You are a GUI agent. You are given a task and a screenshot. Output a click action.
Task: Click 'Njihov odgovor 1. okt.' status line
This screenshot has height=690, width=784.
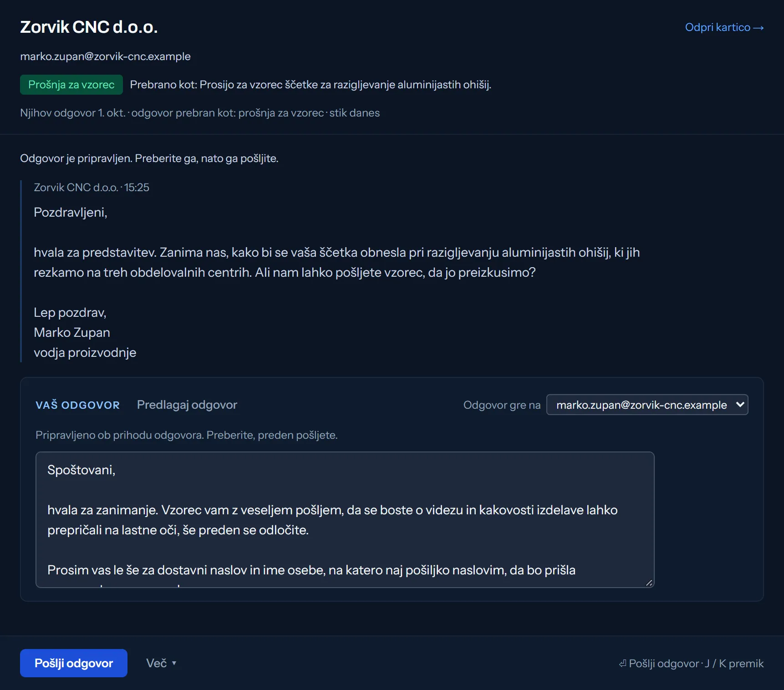(200, 113)
